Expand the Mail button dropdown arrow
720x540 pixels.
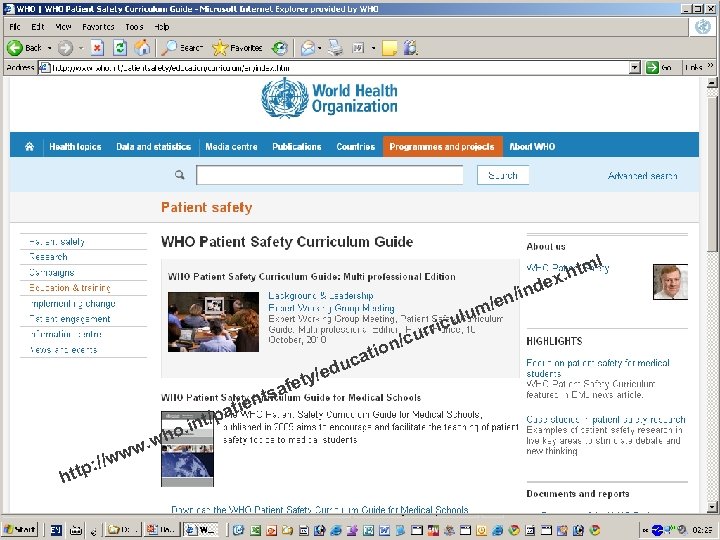coord(320,48)
